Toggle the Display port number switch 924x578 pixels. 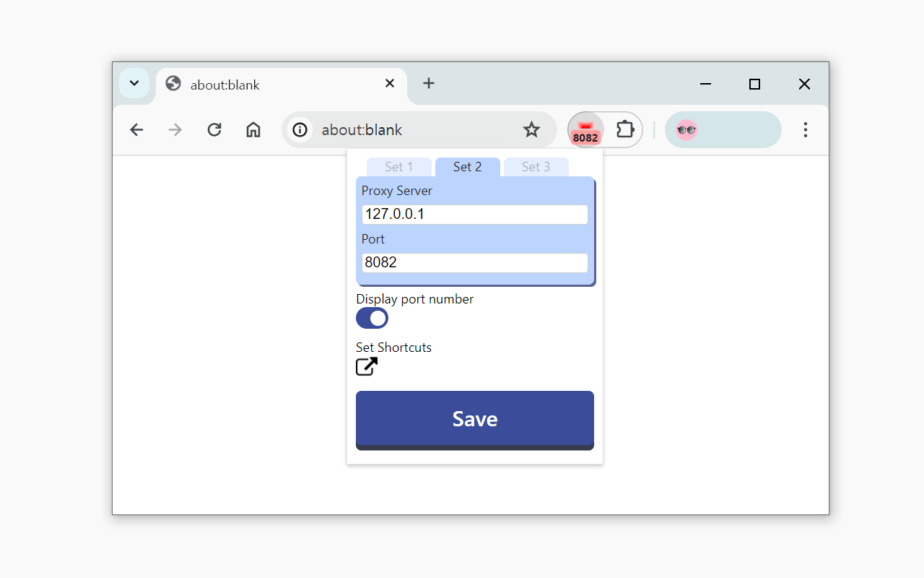click(372, 318)
